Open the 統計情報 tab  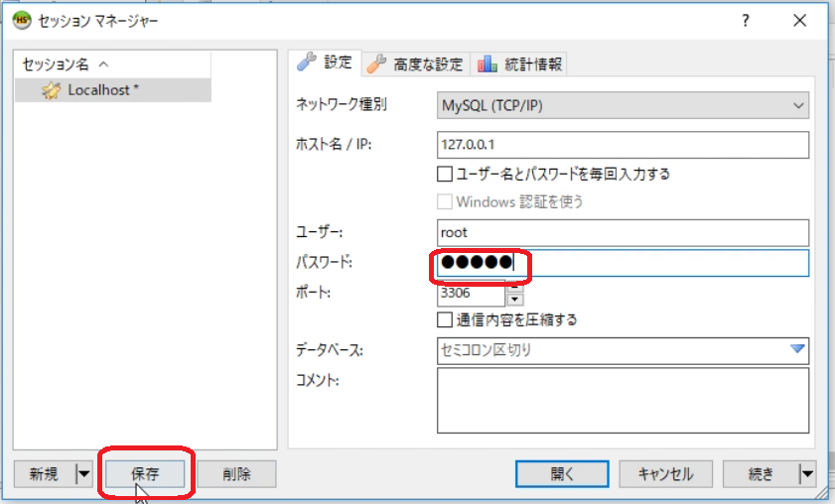[x=518, y=64]
